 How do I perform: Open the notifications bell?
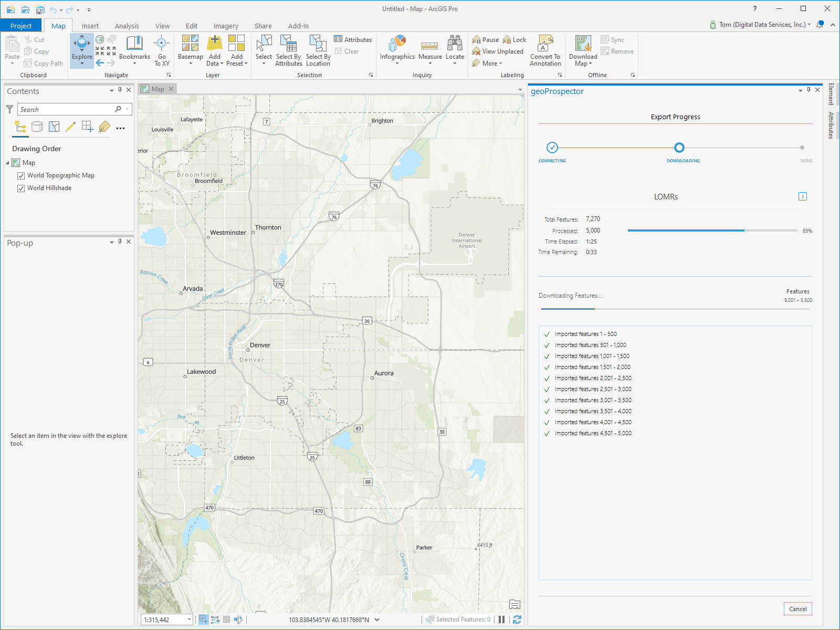(820, 25)
